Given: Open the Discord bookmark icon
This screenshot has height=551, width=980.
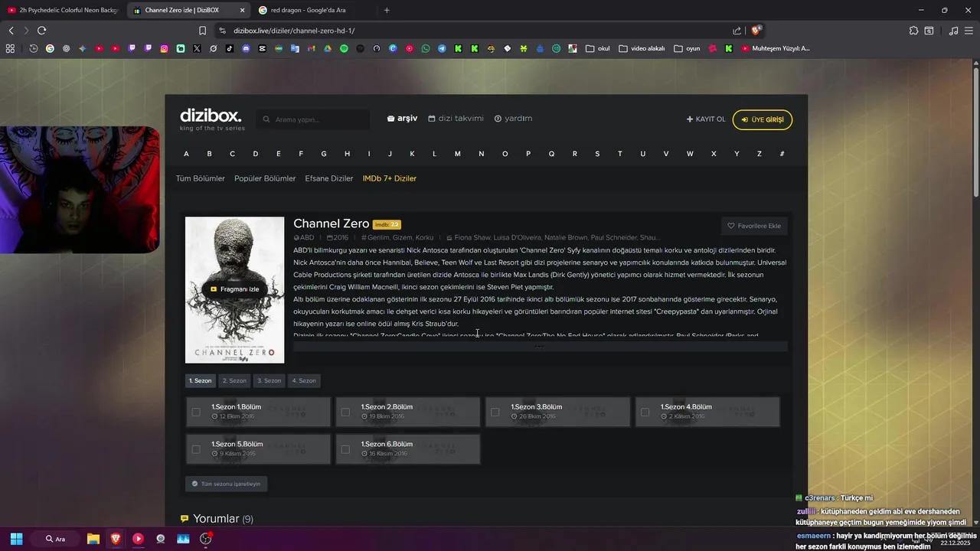Looking at the screenshot, I should [x=246, y=48].
